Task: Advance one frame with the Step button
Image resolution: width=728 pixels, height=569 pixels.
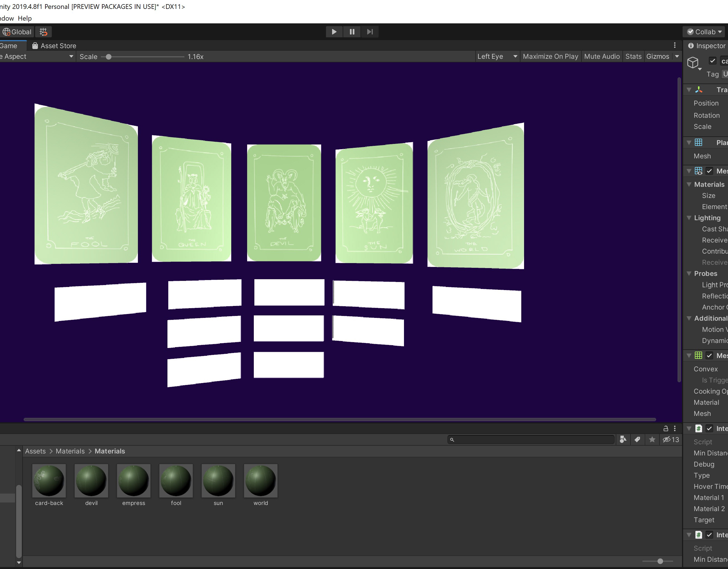Action: tap(370, 32)
